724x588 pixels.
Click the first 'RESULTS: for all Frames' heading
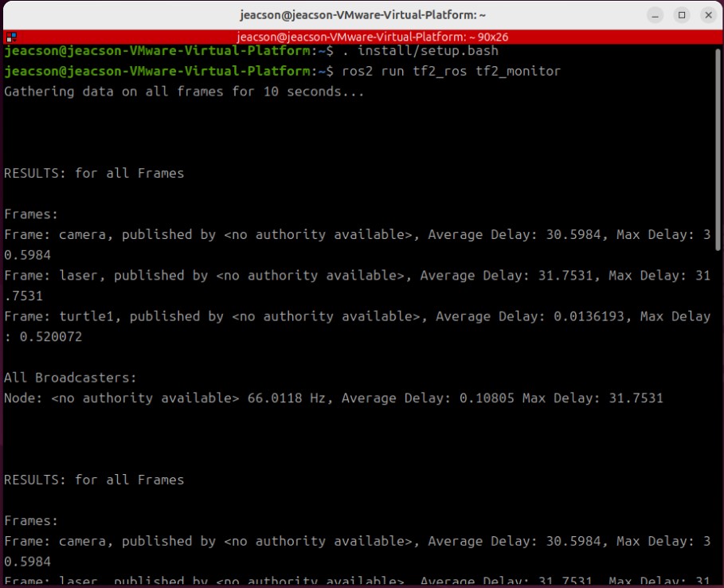[x=94, y=173]
